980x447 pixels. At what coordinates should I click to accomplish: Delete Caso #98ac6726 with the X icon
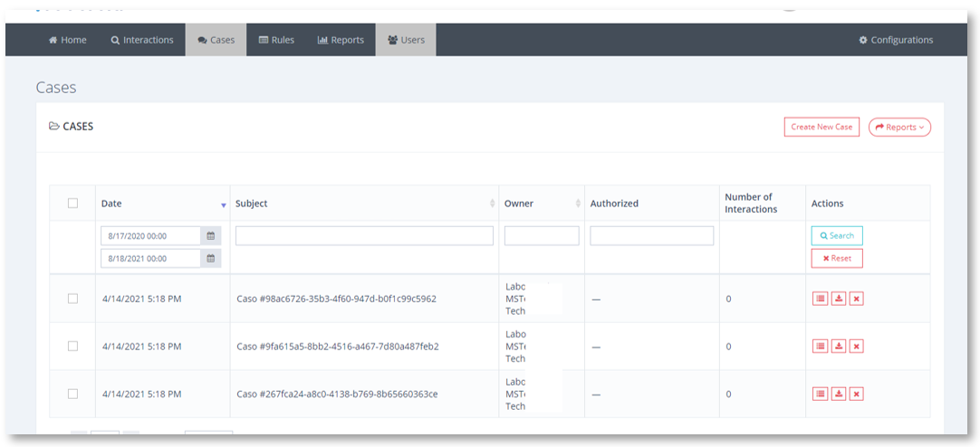[856, 299]
